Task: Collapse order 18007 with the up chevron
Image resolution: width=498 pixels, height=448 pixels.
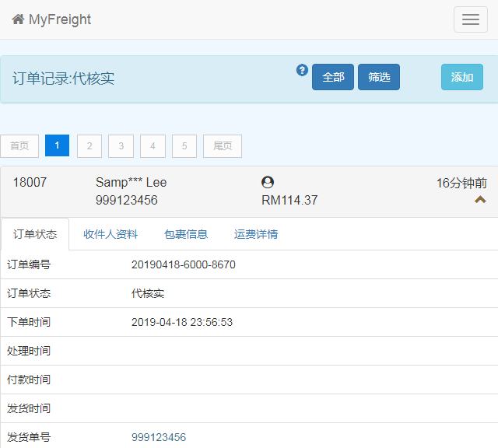Action: coord(480,200)
